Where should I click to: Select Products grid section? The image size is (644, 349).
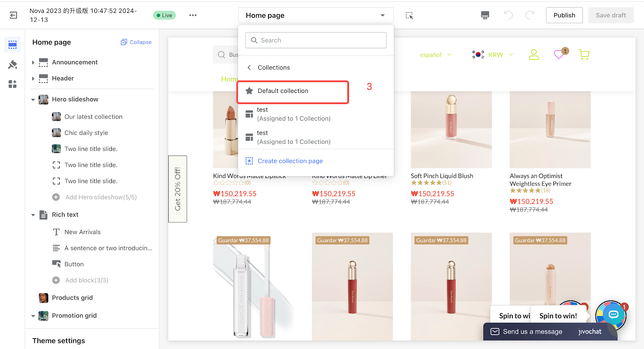tap(72, 298)
